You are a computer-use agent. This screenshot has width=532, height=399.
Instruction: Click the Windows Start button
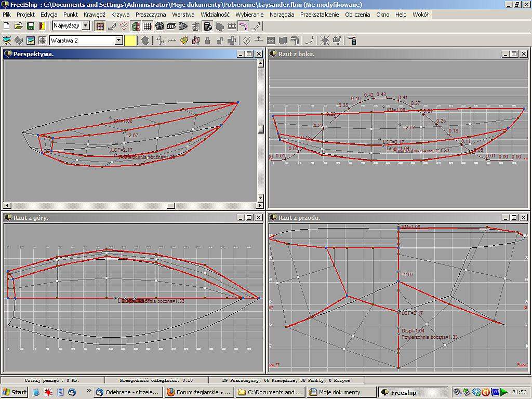click(15, 392)
